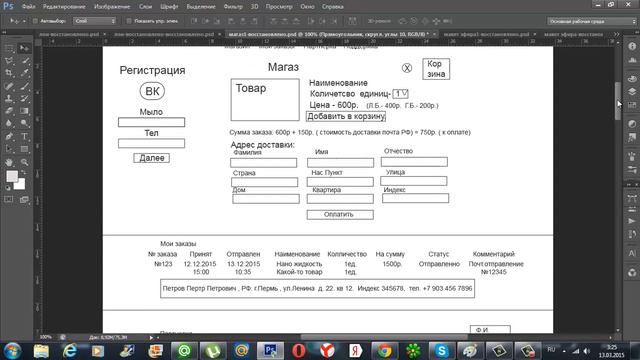
Task: Open Google Chrome from the taskbar
Action: point(384,351)
